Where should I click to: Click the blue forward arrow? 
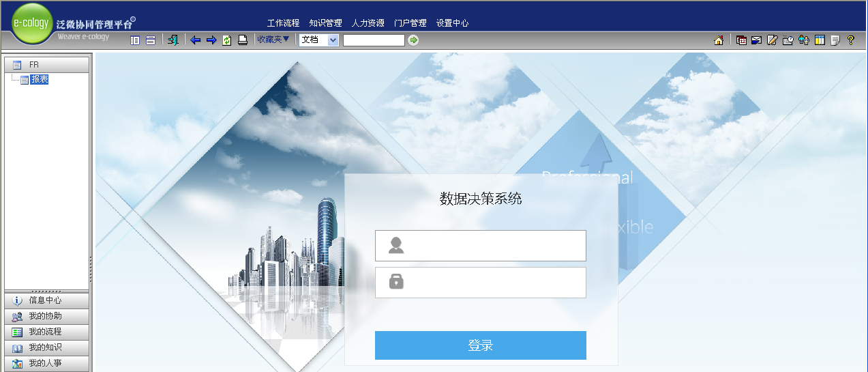click(211, 40)
